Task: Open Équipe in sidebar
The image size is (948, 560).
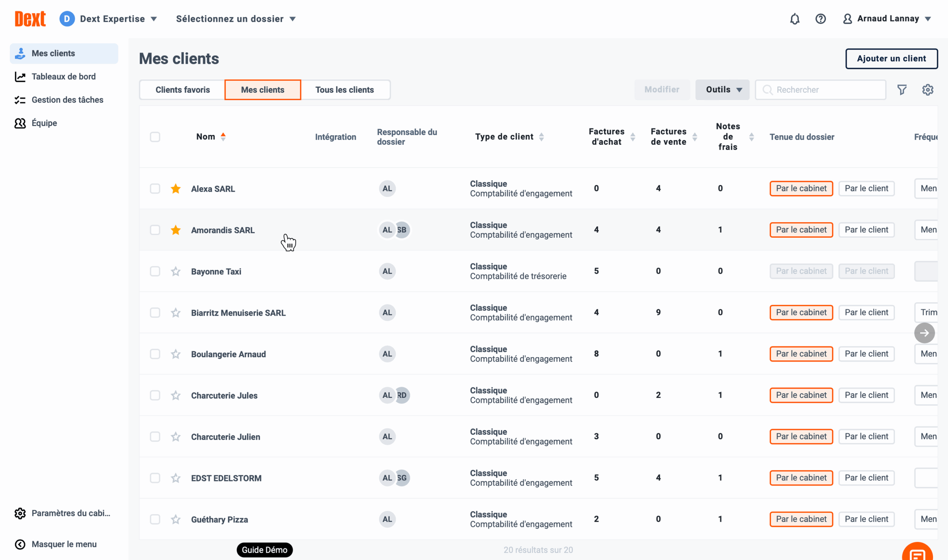Action: tap(64, 123)
